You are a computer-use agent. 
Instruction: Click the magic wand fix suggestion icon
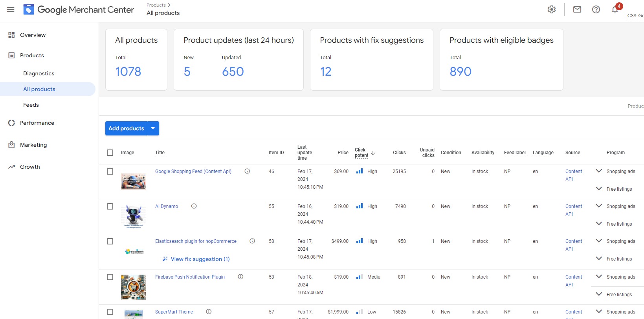pos(165,259)
